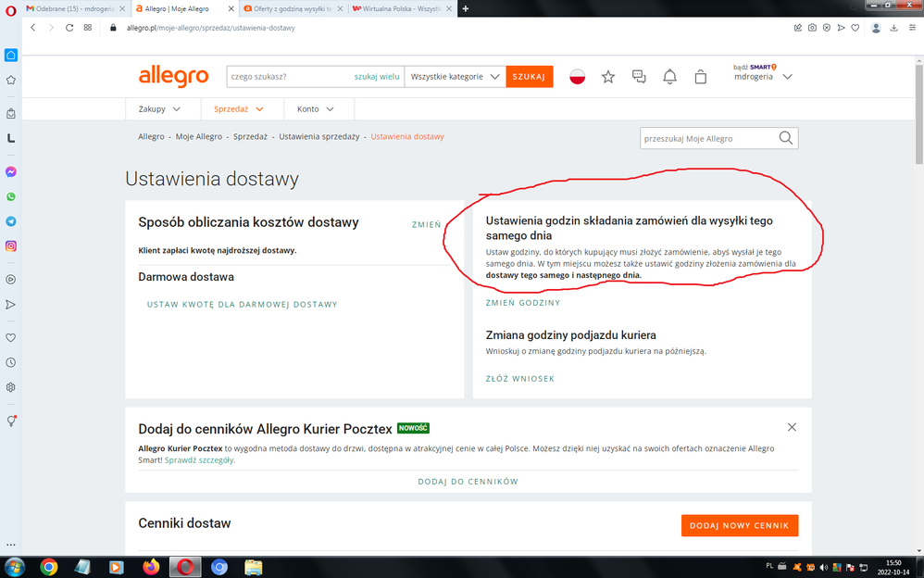
Task: Expand the mdrogeria account menu
Action: [x=763, y=77]
